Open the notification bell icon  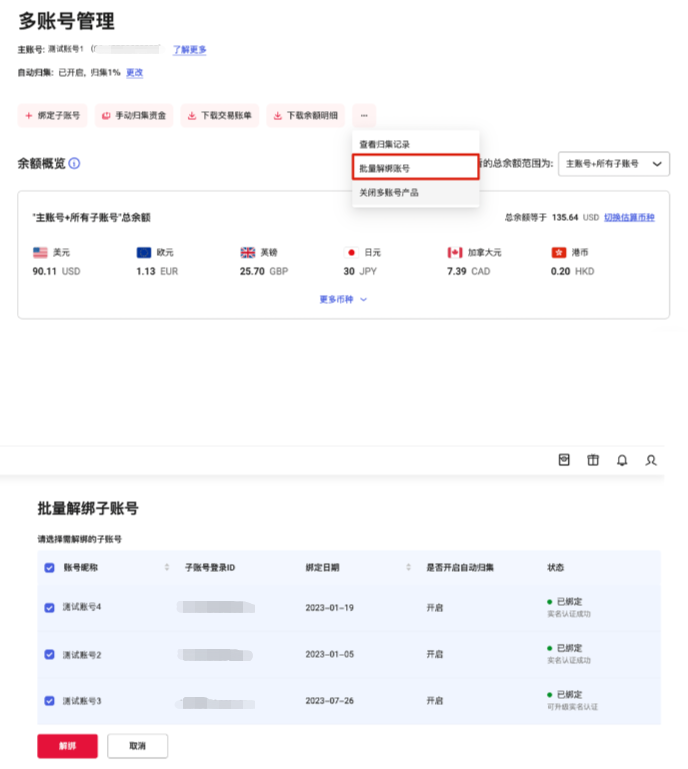point(622,460)
